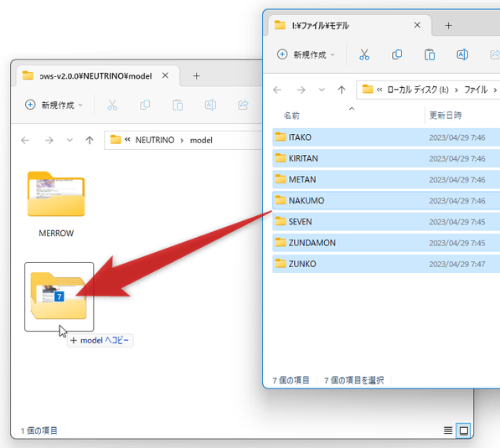Click the Cut icon in the right window toolbar
This screenshot has height=448, width=500.
coord(364,54)
